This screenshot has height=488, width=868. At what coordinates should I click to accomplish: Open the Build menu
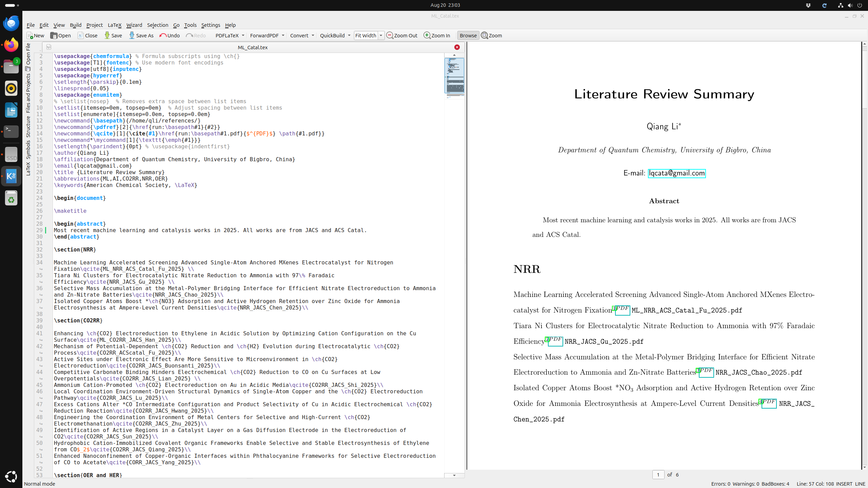[x=75, y=25]
